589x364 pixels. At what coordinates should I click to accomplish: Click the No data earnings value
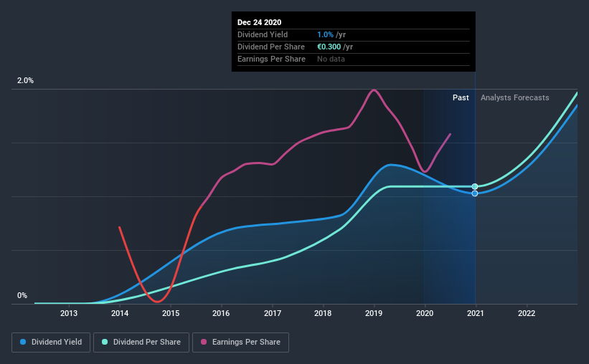(331, 59)
